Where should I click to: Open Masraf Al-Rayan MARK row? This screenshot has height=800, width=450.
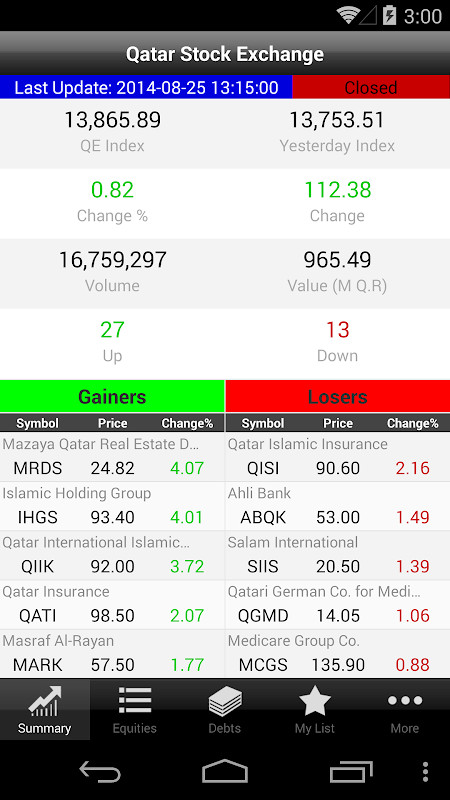(x=112, y=654)
